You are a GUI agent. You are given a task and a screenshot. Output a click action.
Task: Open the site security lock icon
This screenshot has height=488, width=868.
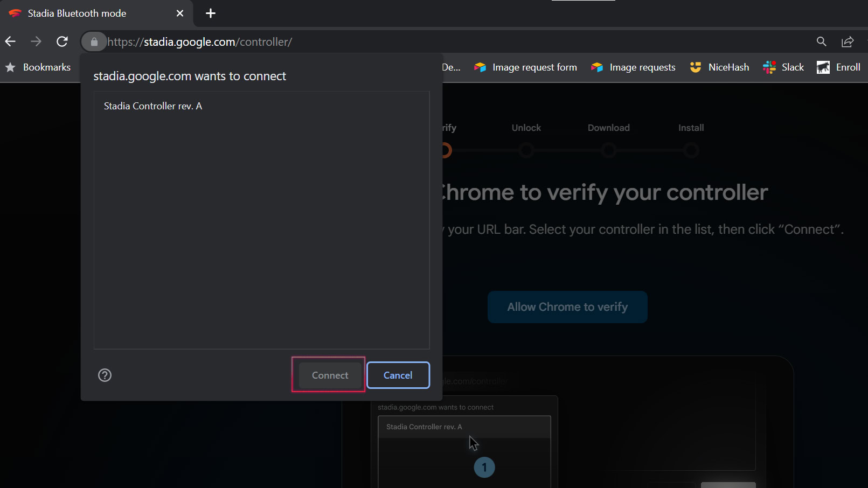click(x=94, y=41)
